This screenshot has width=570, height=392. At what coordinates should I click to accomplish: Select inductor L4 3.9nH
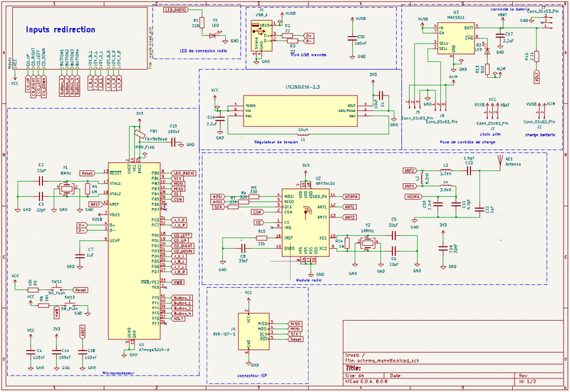(446, 186)
